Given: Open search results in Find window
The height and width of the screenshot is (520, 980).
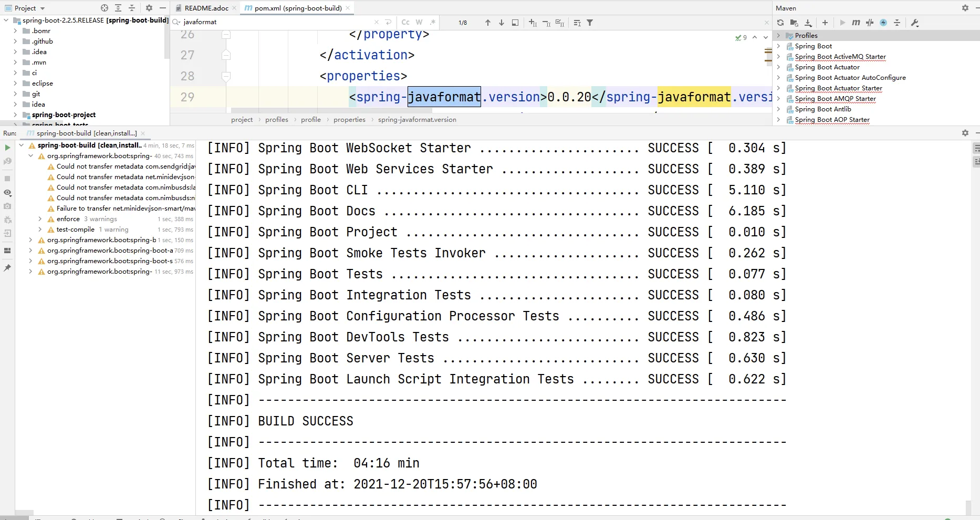Looking at the screenshot, I should click(515, 23).
